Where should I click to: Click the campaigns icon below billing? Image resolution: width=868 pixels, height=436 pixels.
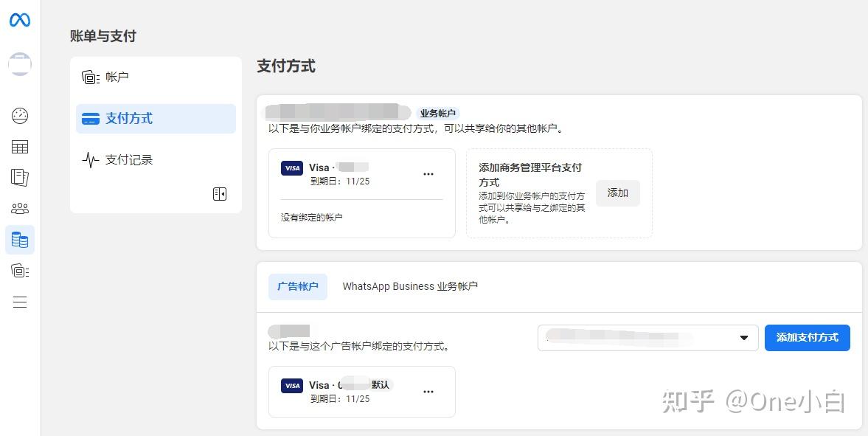pyautogui.click(x=20, y=270)
